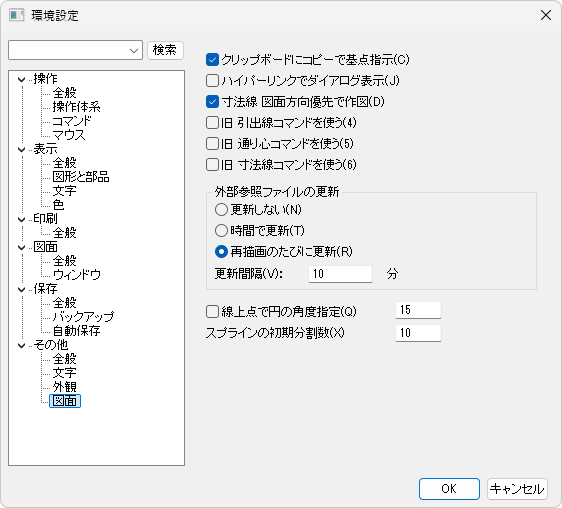Click the 更新間隔 minutes input field
This screenshot has width=562, height=508.
click(x=340, y=274)
